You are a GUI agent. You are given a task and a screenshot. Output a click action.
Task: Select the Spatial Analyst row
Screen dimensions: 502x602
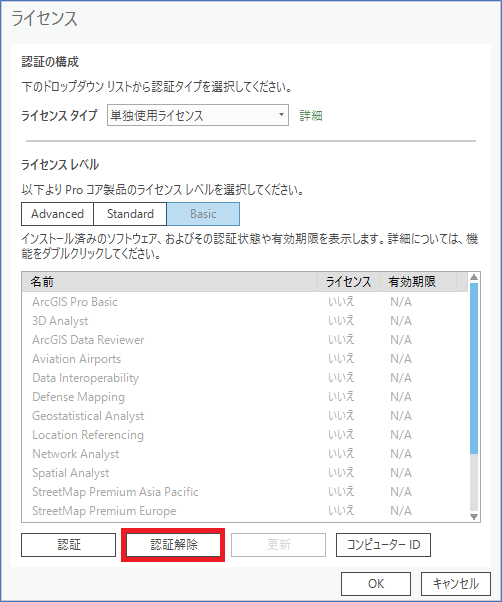(245, 473)
